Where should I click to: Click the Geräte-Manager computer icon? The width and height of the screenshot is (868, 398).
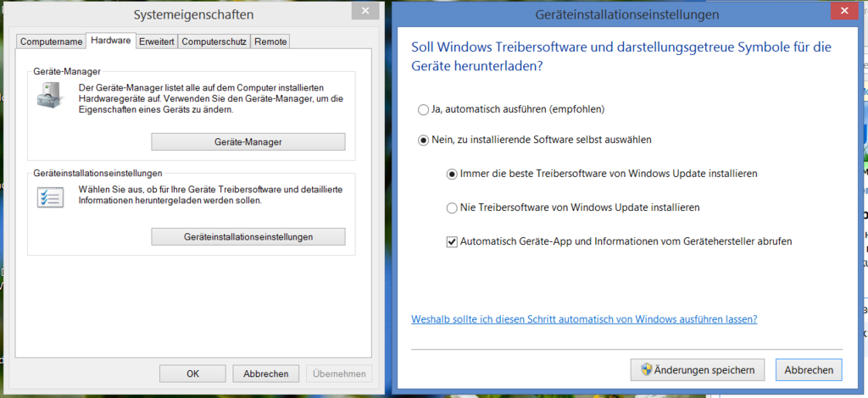click(x=51, y=95)
